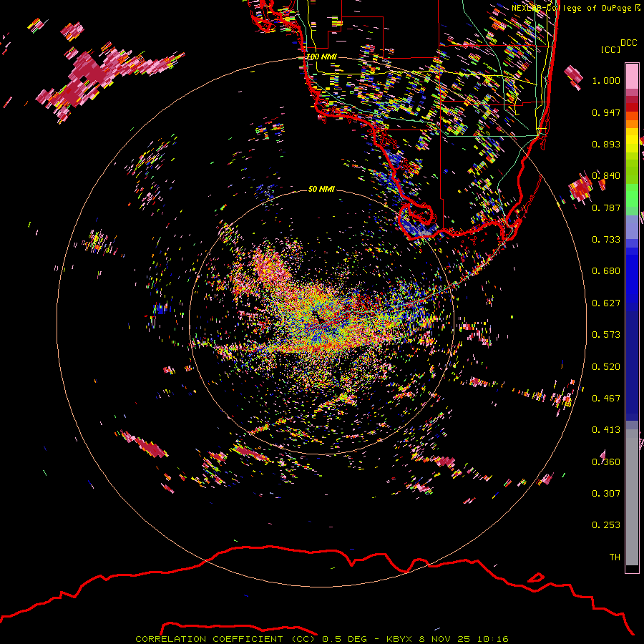Click the 0.787 scale value
This screenshot has height=644, width=644.
606,208
